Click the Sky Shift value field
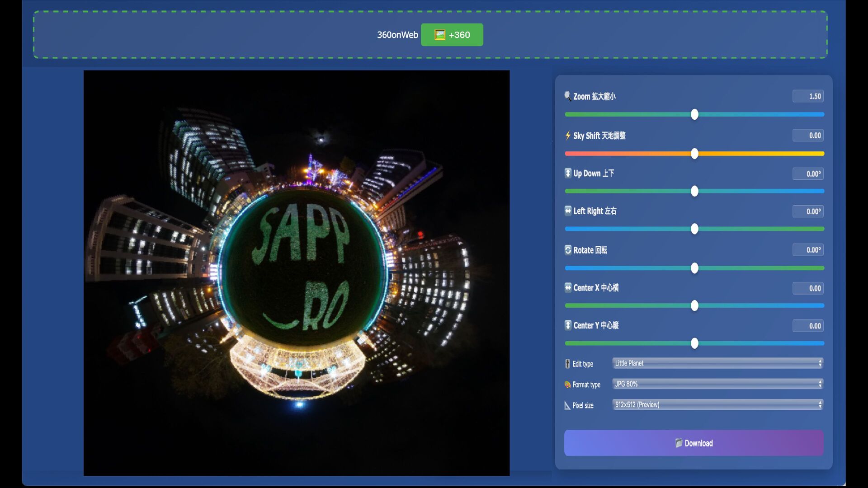The height and width of the screenshot is (488, 868). [x=808, y=136]
